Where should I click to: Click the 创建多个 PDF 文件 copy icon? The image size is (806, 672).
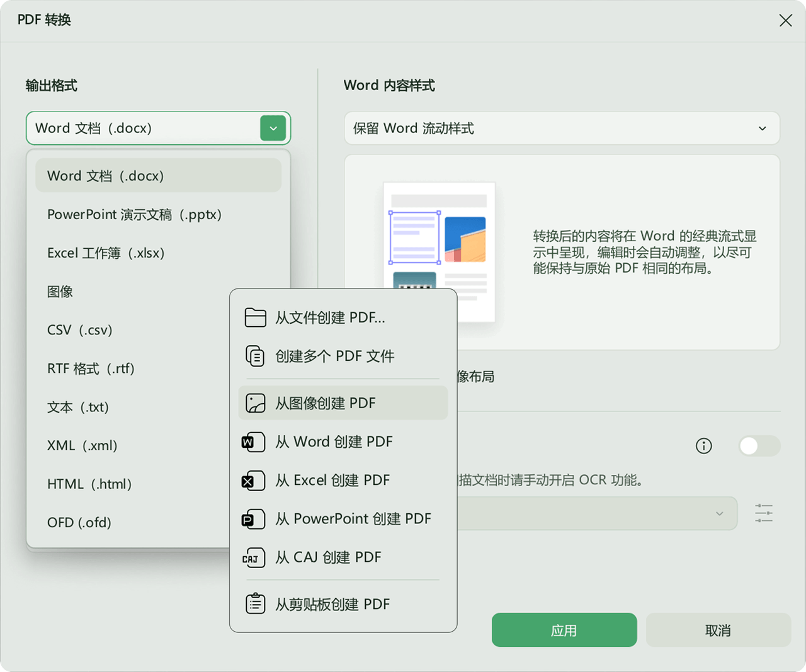[255, 356]
